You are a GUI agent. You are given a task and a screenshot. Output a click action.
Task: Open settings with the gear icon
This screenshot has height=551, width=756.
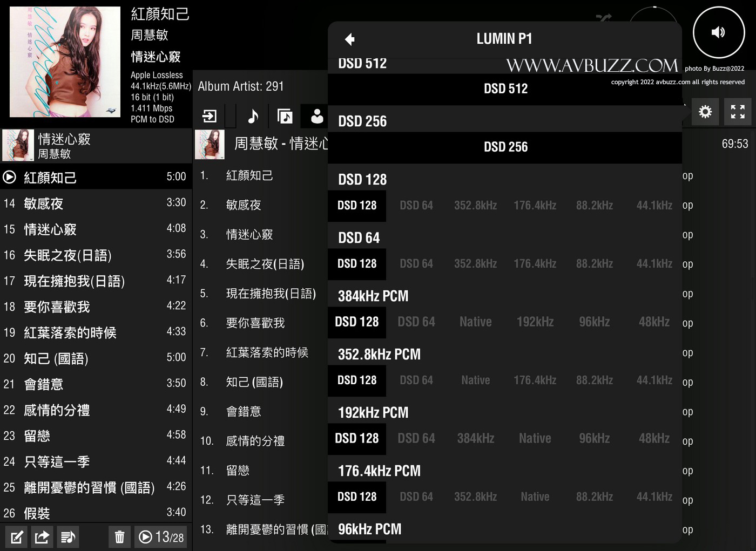point(705,112)
